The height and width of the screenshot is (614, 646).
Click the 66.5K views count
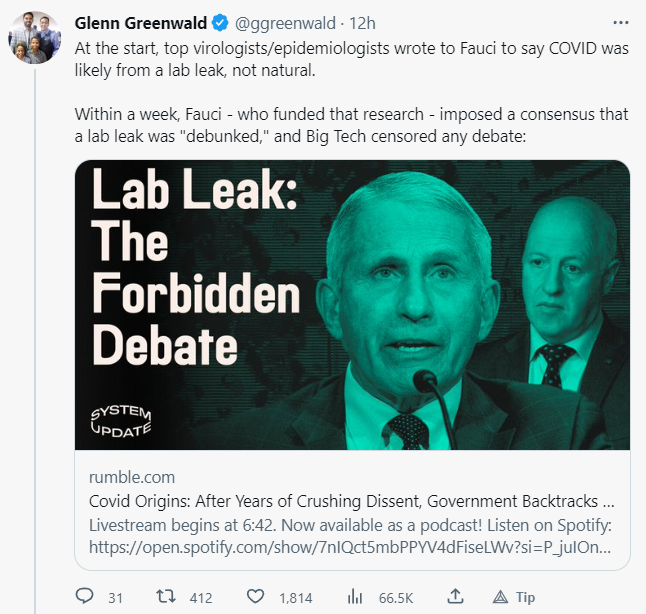[x=395, y=598]
